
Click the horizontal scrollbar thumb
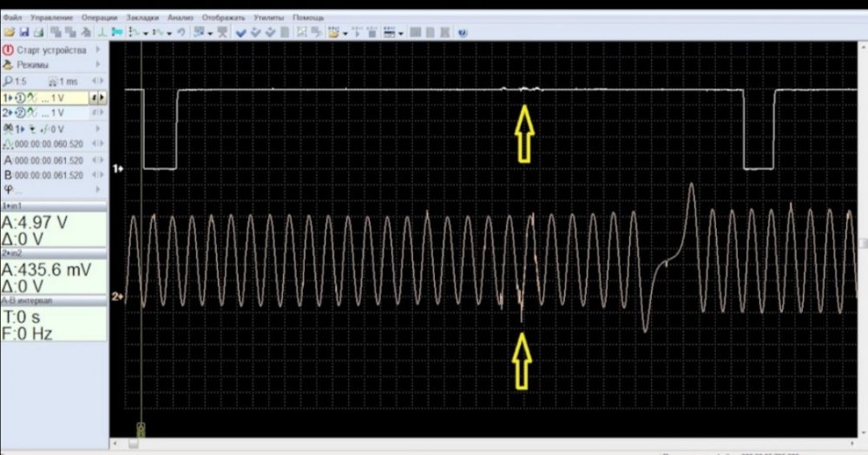pos(134,444)
